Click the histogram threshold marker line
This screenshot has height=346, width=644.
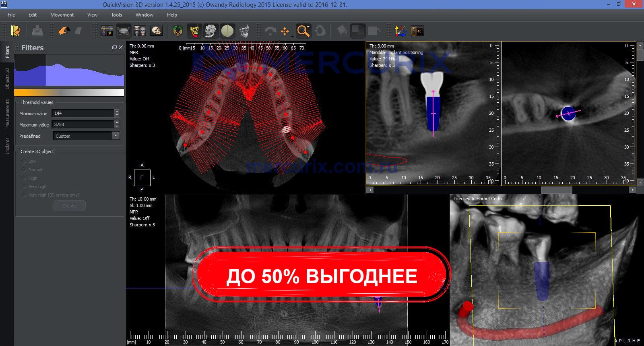click(45, 70)
